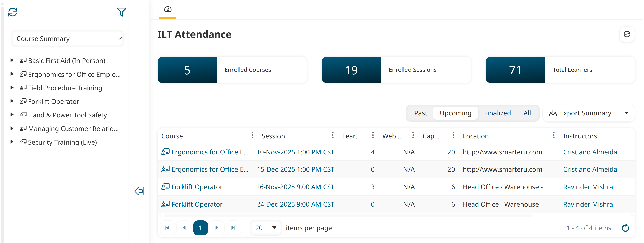Select the gauge report tab icon
Screen dimensions: 644x243
coord(168,10)
